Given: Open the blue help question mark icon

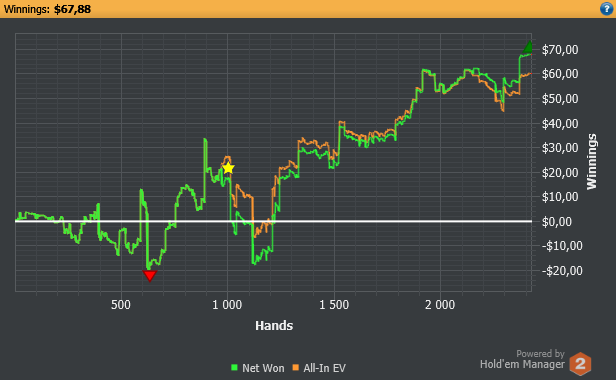Looking at the screenshot, I should tap(607, 8).
